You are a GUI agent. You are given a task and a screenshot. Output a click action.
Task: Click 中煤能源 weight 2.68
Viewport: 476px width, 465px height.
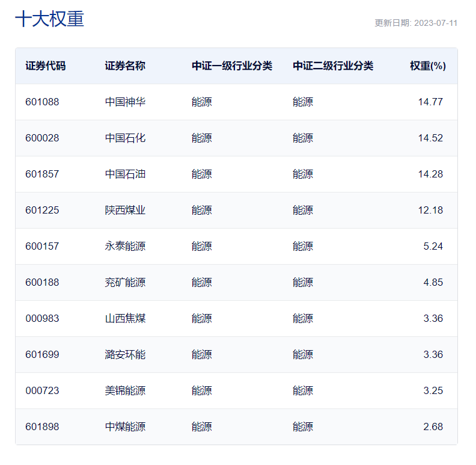point(433,427)
